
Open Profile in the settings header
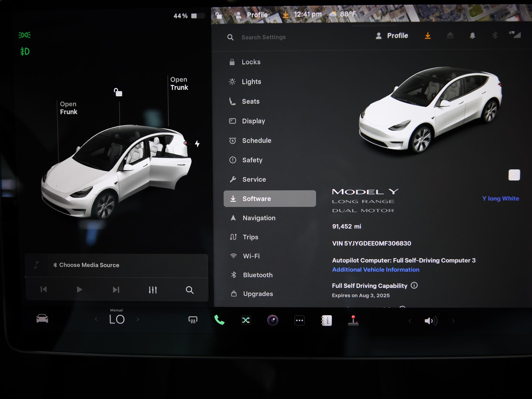392,36
